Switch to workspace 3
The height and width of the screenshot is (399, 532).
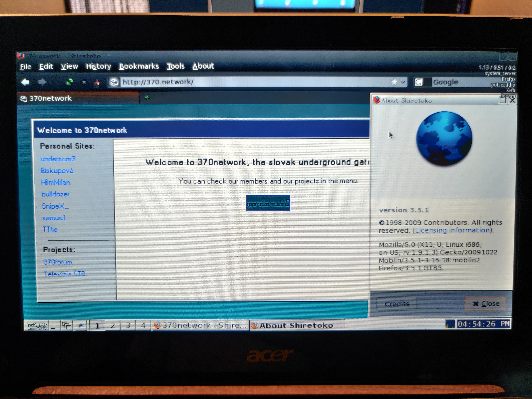click(128, 325)
